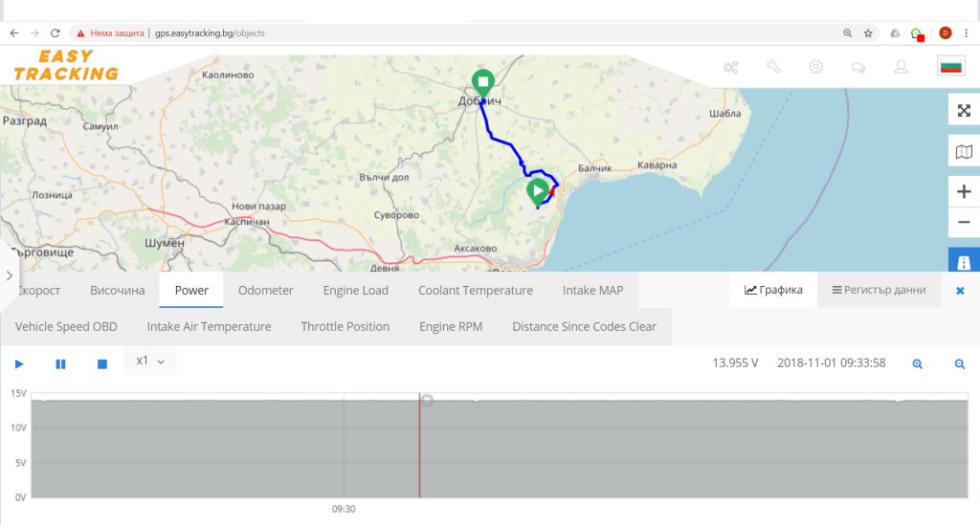Play the route playback
This screenshot has height=525, width=980.
click(x=19, y=364)
